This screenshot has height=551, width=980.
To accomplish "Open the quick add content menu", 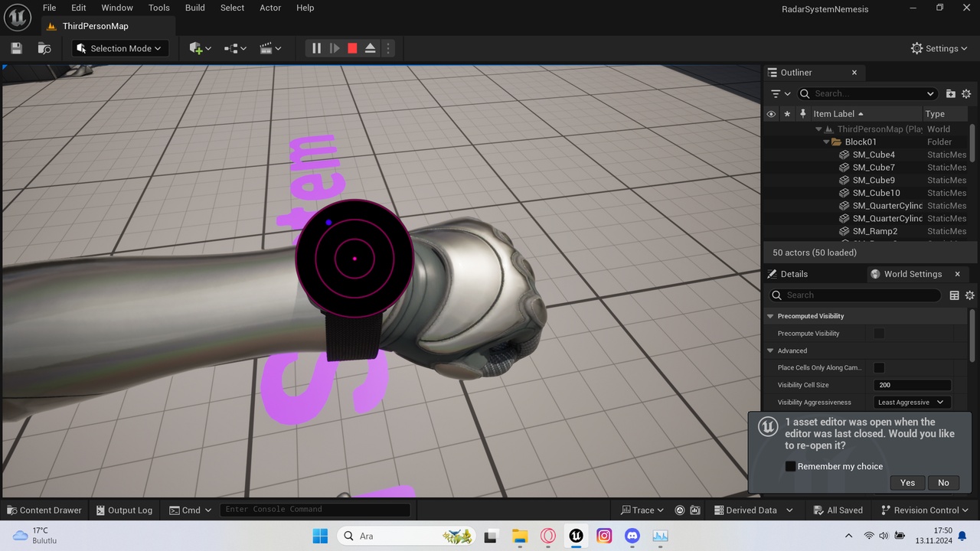I will [x=200, y=48].
